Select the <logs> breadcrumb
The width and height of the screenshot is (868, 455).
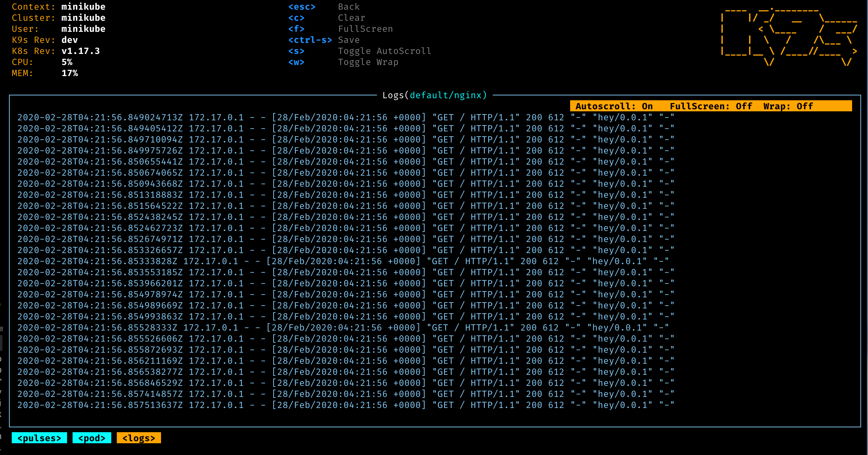point(139,438)
